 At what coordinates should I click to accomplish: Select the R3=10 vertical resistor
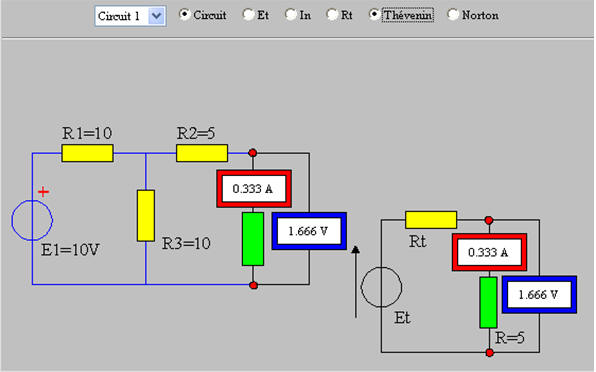click(x=146, y=215)
